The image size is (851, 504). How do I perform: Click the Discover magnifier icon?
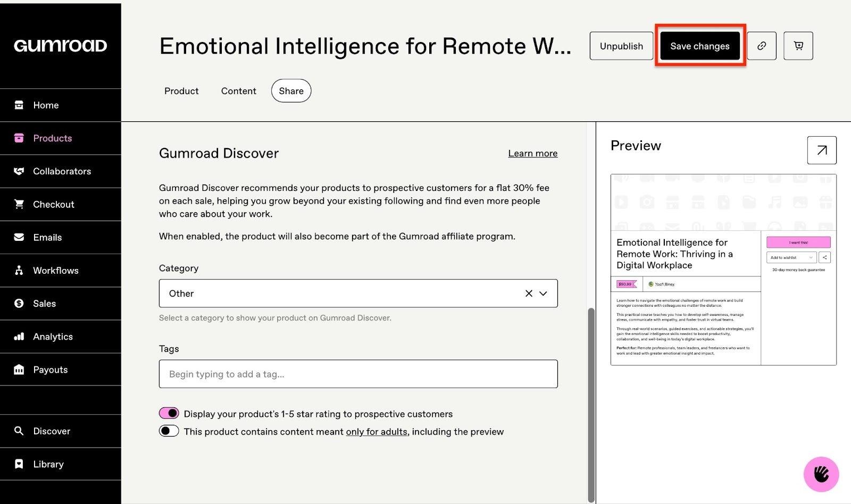(19, 431)
